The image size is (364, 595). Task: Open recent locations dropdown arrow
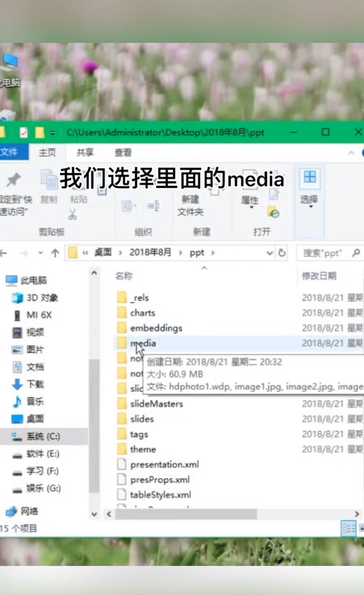(40, 253)
